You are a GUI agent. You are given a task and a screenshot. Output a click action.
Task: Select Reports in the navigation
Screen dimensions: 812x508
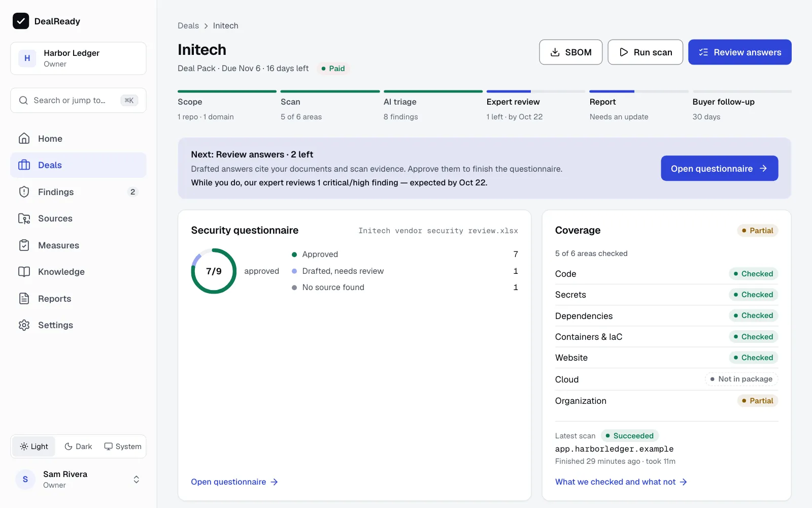(78, 299)
